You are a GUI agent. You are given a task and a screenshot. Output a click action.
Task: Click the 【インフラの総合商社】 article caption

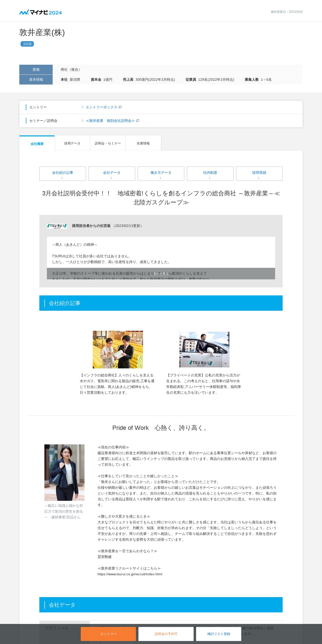pos(117,384)
